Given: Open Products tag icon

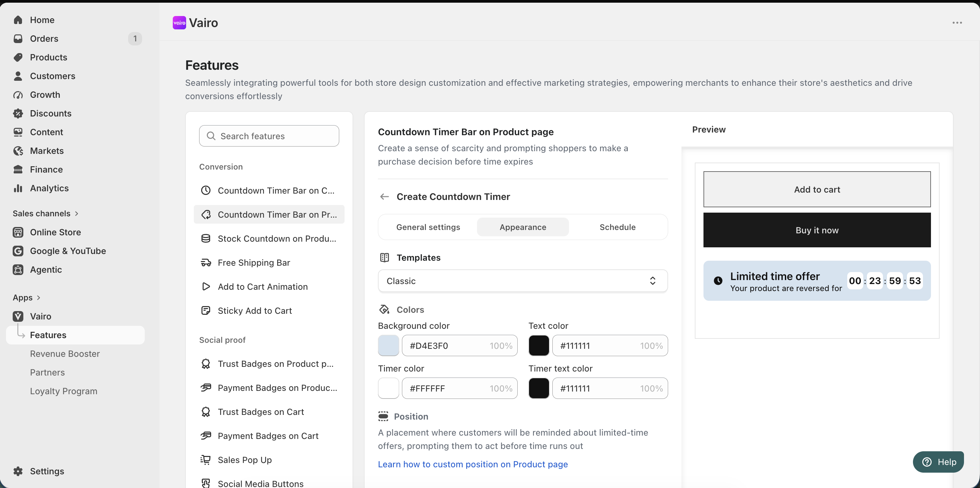Looking at the screenshot, I should click(18, 57).
